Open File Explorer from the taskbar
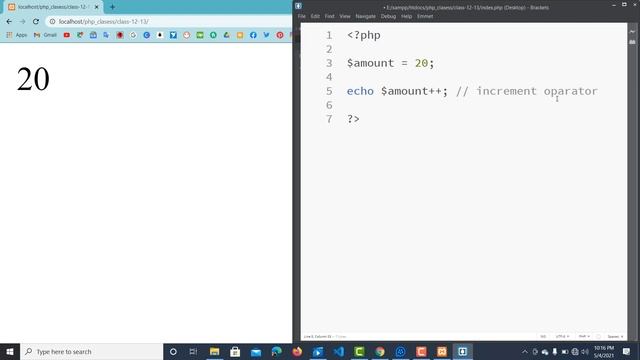Image resolution: width=640 pixels, height=360 pixels. pos(214,351)
